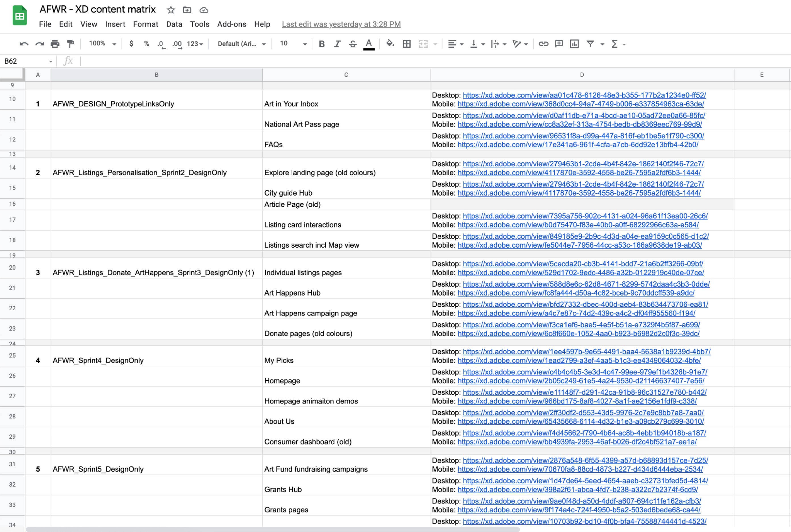Click the horizontal scrollbar
Screen dimensions: 791x532
point(272,529)
